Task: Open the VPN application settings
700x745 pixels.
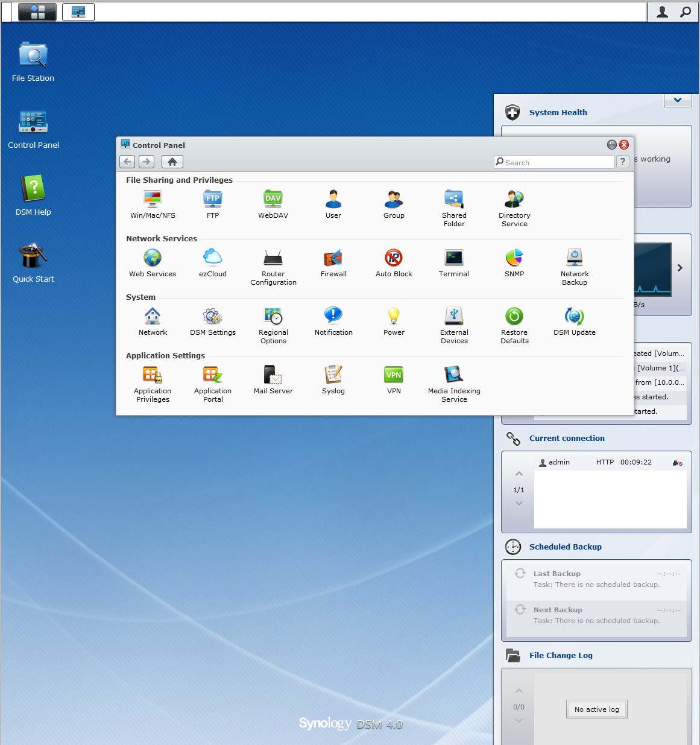Action: pyautogui.click(x=394, y=376)
